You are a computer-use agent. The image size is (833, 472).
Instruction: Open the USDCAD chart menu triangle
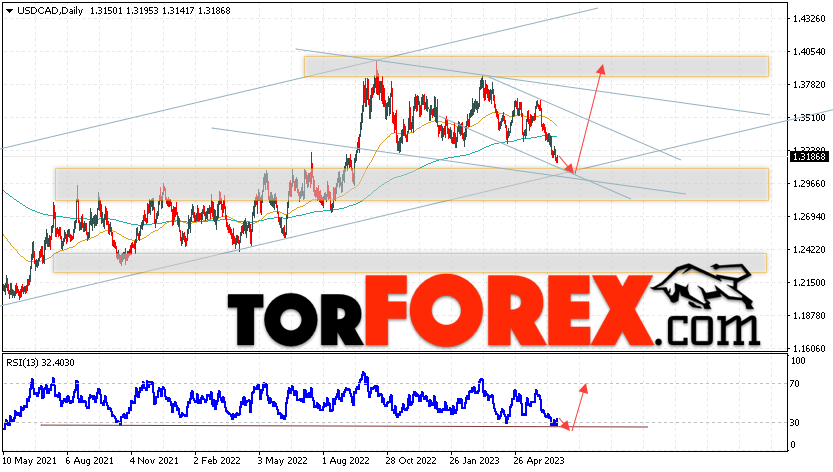(10, 11)
